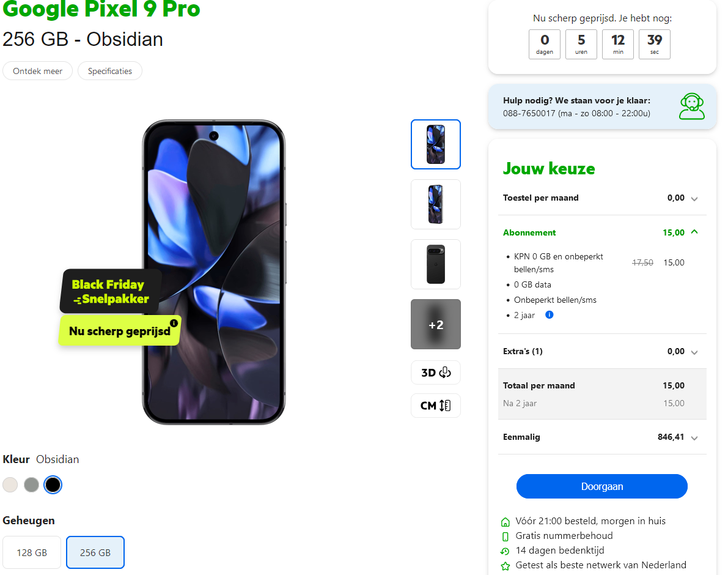Select the 128 GB memory option

pyautogui.click(x=32, y=552)
